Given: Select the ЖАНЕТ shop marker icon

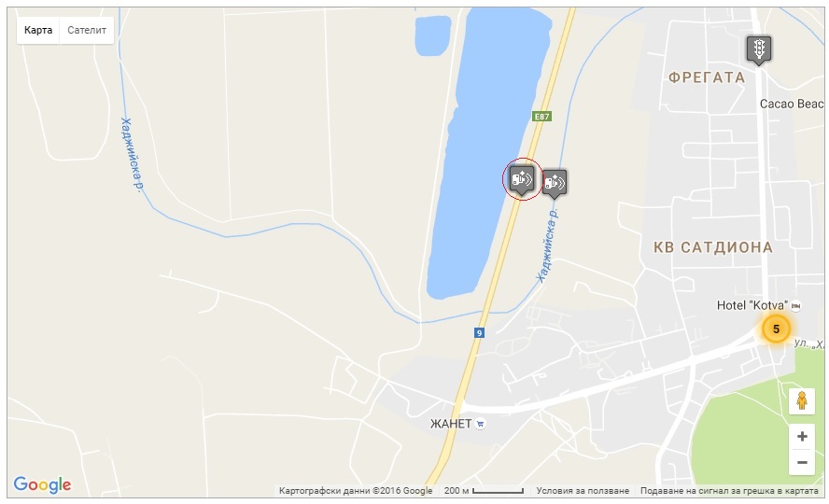Looking at the screenshot, I should pyautogui.click(x=480, y=424).
